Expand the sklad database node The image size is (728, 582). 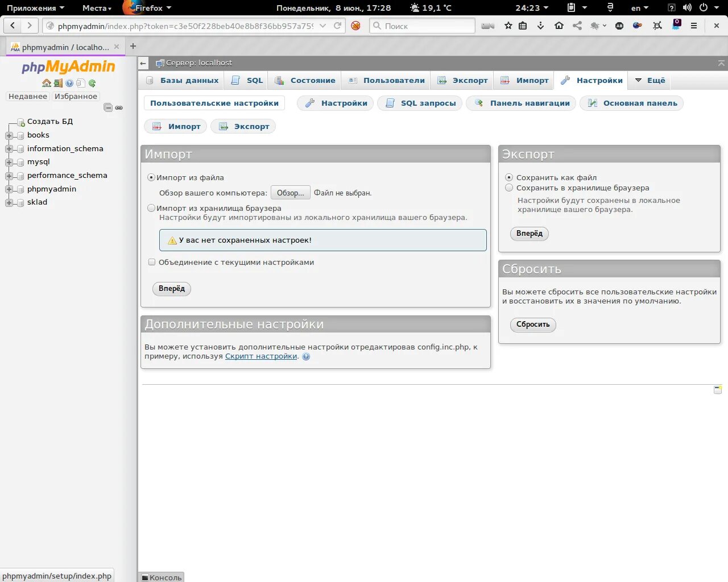[x=9, y=202]
